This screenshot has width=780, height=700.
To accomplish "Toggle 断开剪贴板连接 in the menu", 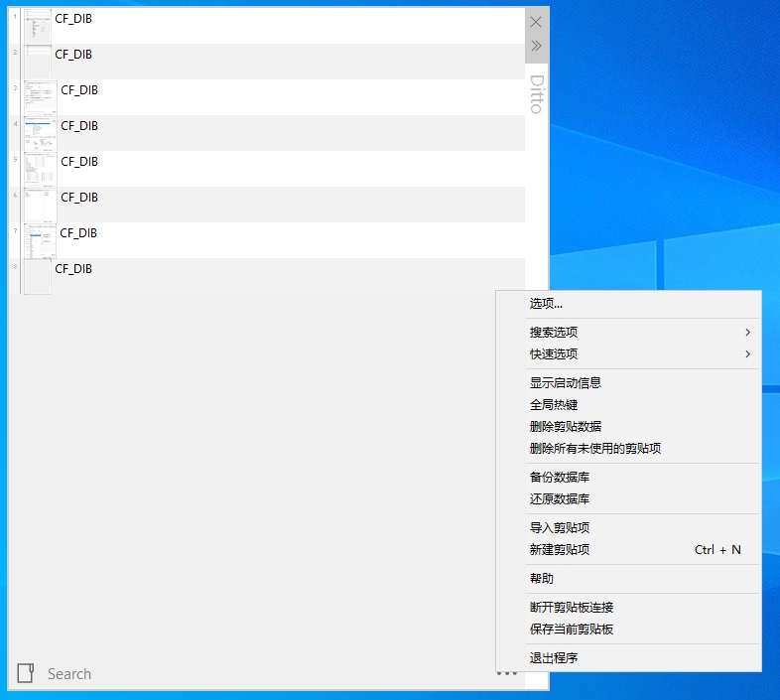I will point(572,608).
